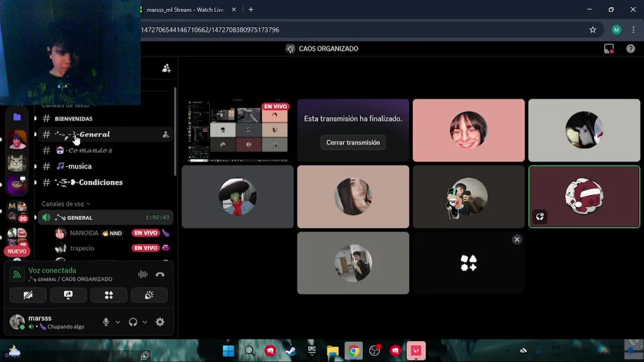Open Windows Start menu
This screenshot has width=644, height=362.
pyautogui.click(x=228, y=351)
